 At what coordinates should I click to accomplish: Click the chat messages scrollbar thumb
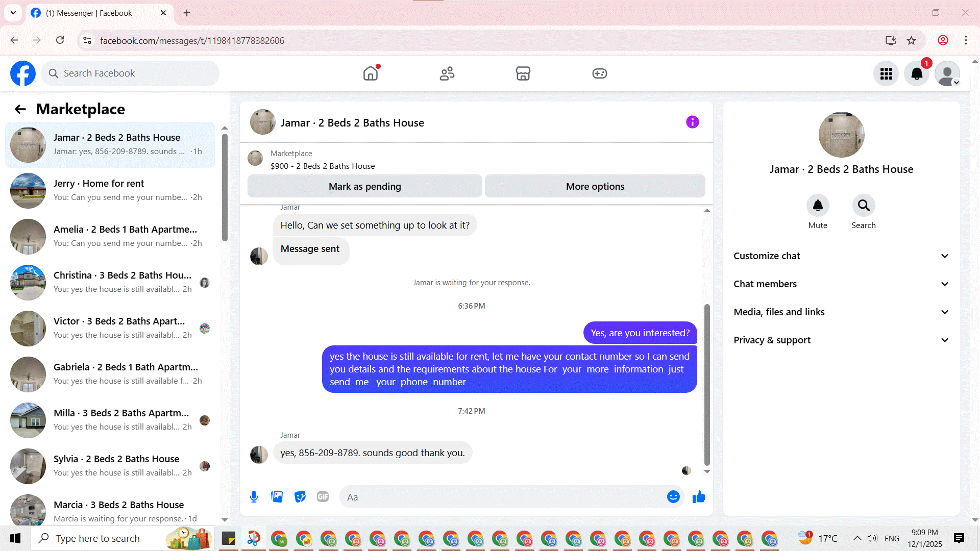pos(707,385)
